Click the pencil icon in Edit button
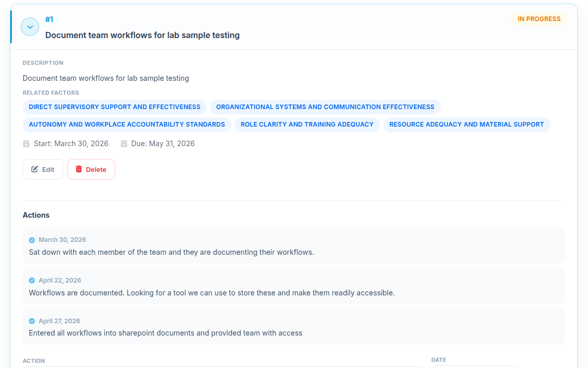 click(34, 169)
